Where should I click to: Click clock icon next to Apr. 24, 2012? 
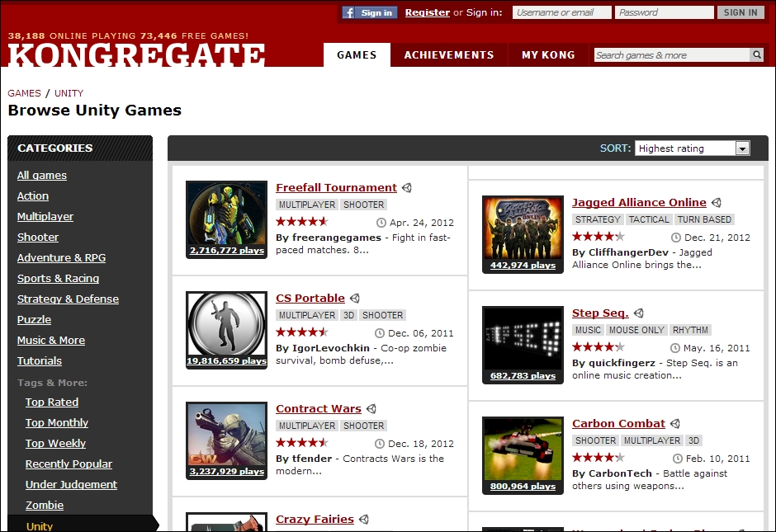381,223
